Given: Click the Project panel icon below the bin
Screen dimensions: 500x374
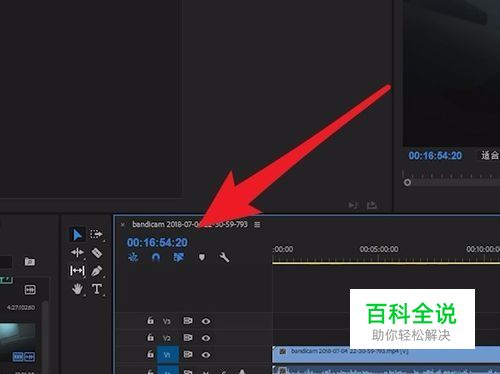Looking at the screenshot, I should 30,289.
